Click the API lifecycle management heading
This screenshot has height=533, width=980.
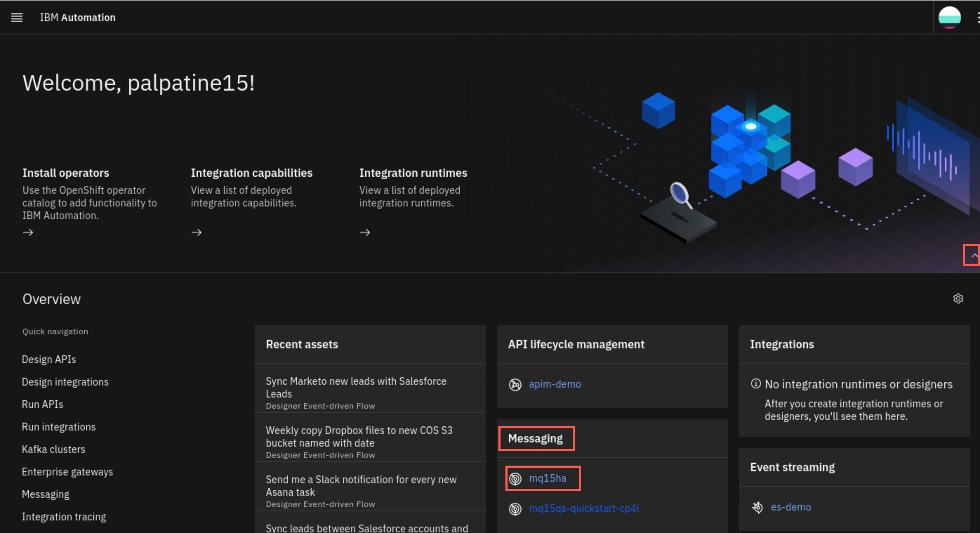576,344
